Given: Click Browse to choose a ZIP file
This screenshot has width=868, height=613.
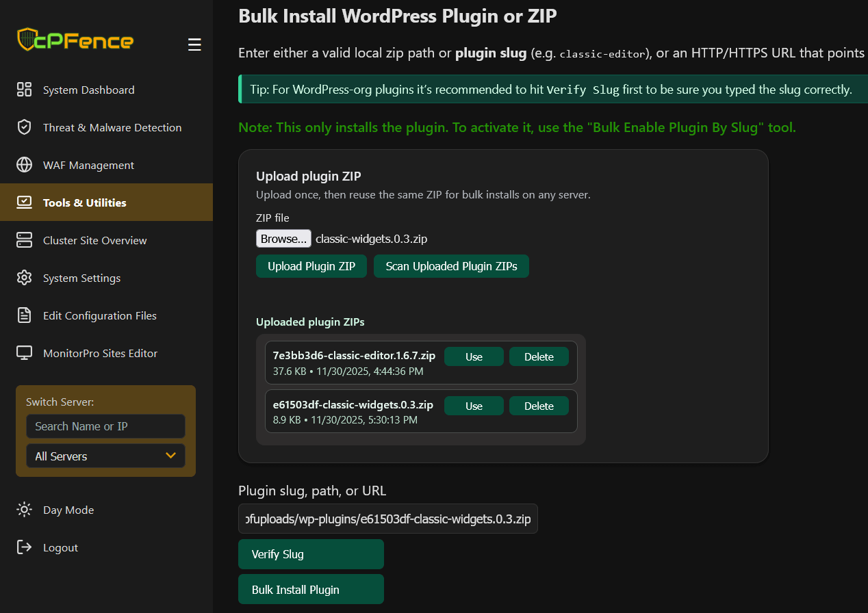Looking at the screenshot, I should coord(283,238).
